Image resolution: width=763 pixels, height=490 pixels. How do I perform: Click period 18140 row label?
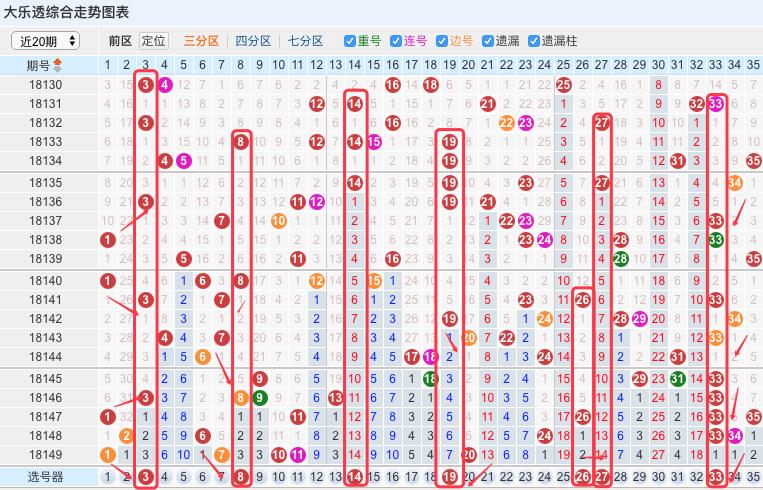tap(46, 280)
